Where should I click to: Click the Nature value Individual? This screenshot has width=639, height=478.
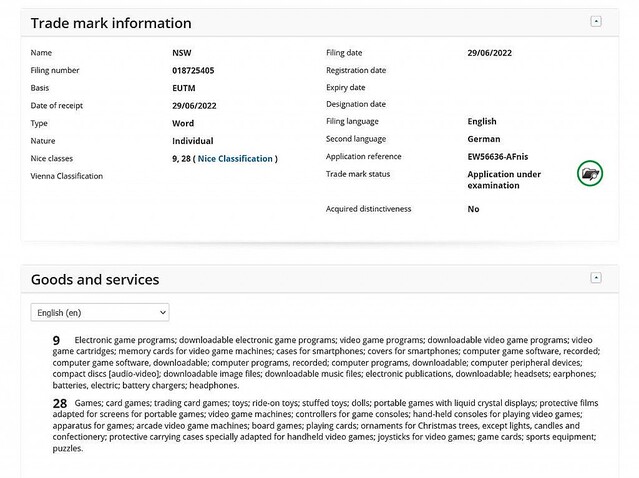click(192, 141)
